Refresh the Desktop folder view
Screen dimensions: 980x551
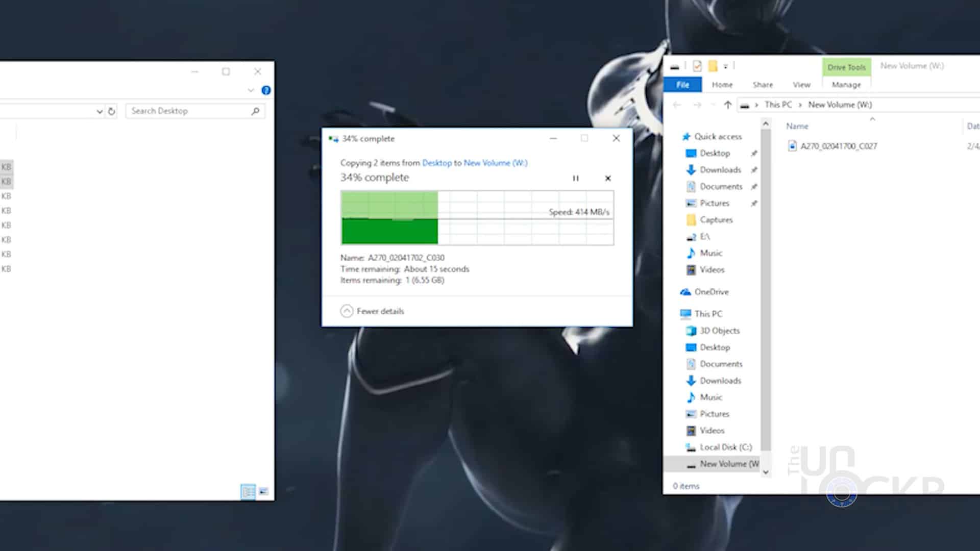click(x=111, y=111)
